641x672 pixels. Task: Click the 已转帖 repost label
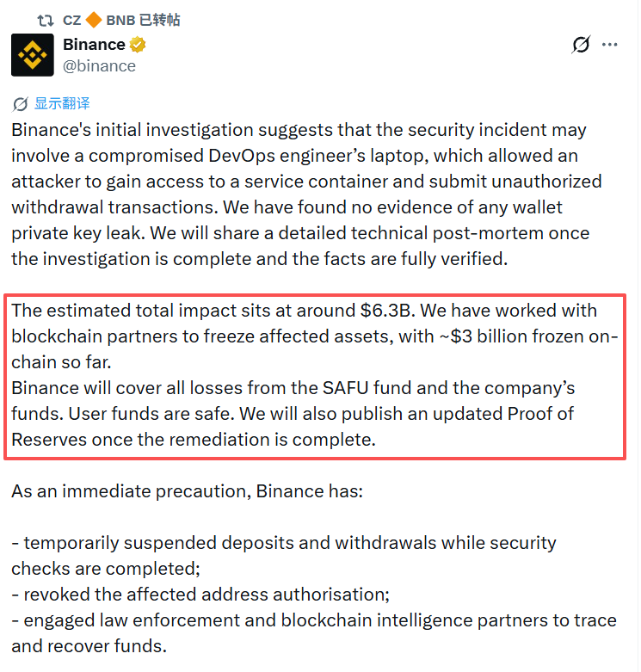pos(159,20)
